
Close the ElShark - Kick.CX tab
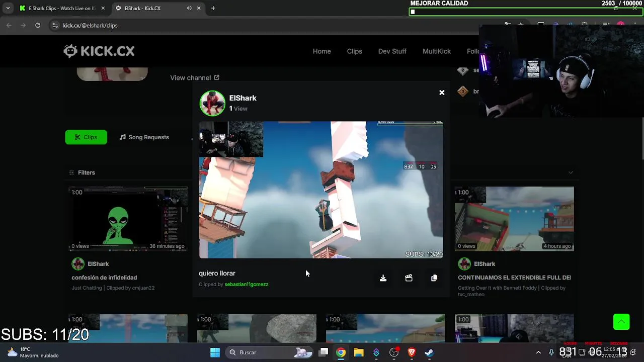pos(199,8)
